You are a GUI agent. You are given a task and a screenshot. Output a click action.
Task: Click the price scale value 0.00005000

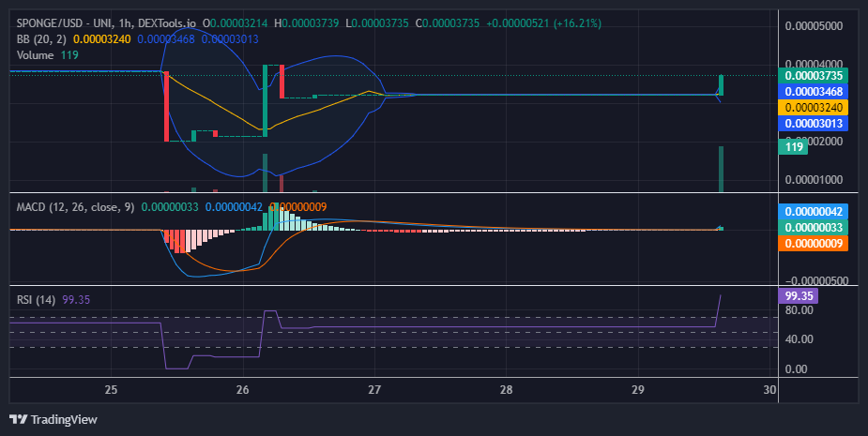814,26
